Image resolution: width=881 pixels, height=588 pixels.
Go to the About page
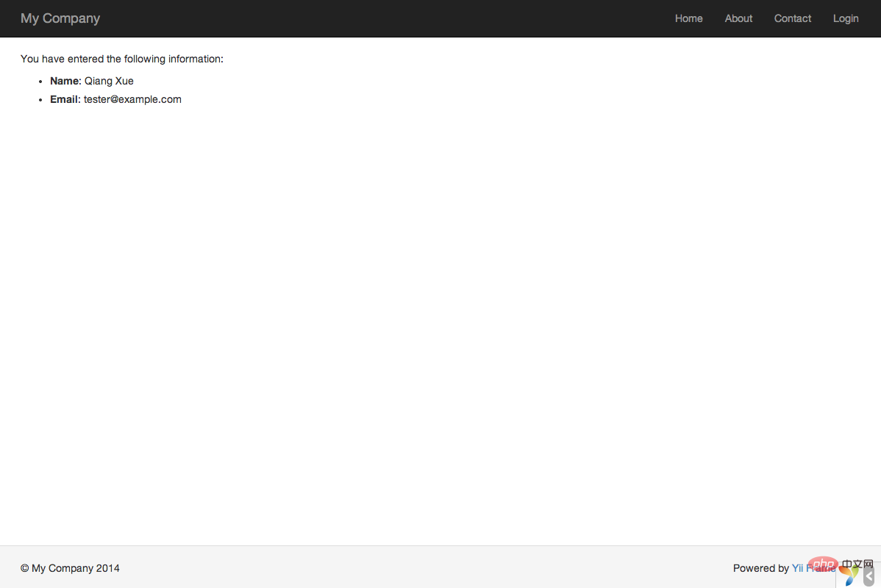738,18
